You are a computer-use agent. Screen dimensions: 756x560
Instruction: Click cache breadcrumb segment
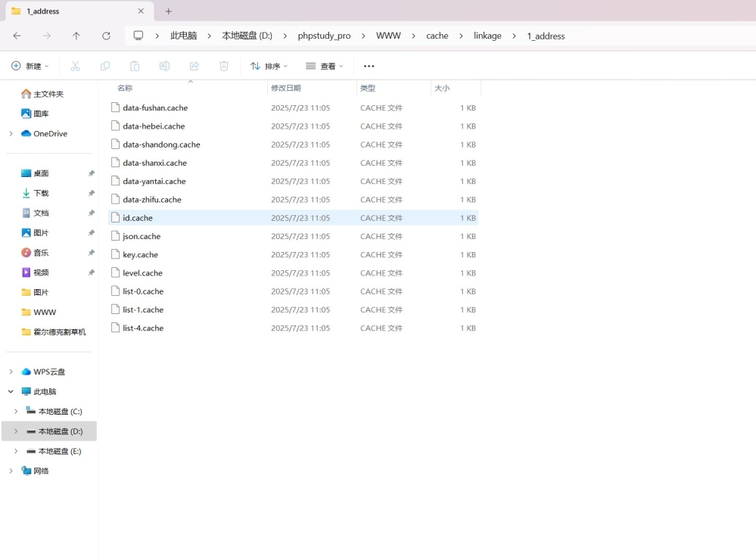pos(437,36)
